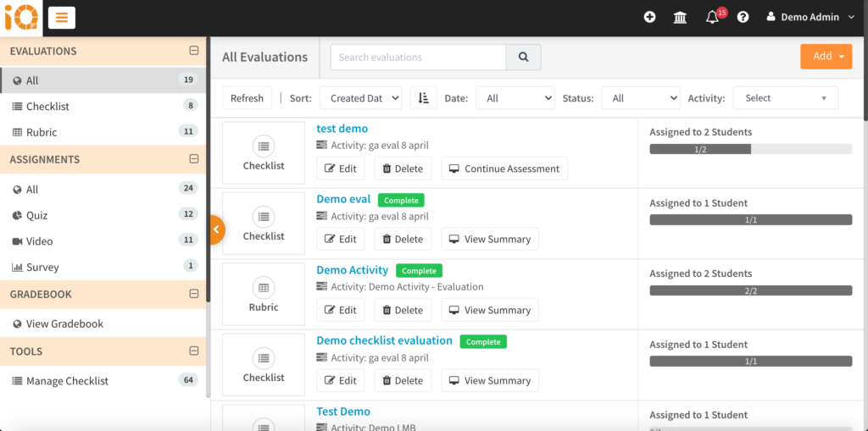Image resolution: width=868 pixels, height=431 pixels.
Task: Collapse the Assignments section
Action: coord(193,159)
